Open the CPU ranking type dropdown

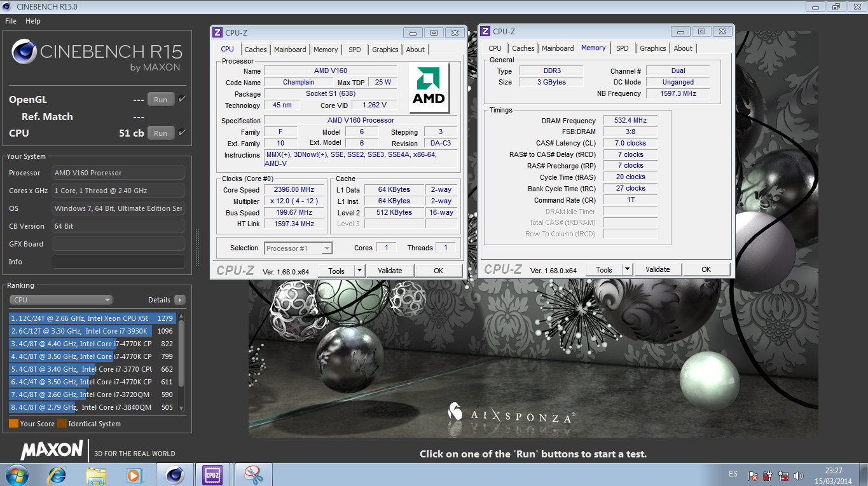(x=61, y=300)
